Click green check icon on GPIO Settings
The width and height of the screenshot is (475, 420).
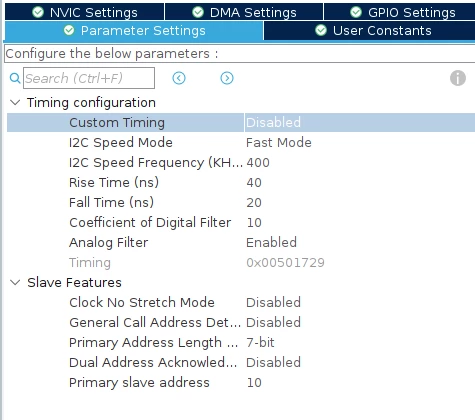pos(356,12)
